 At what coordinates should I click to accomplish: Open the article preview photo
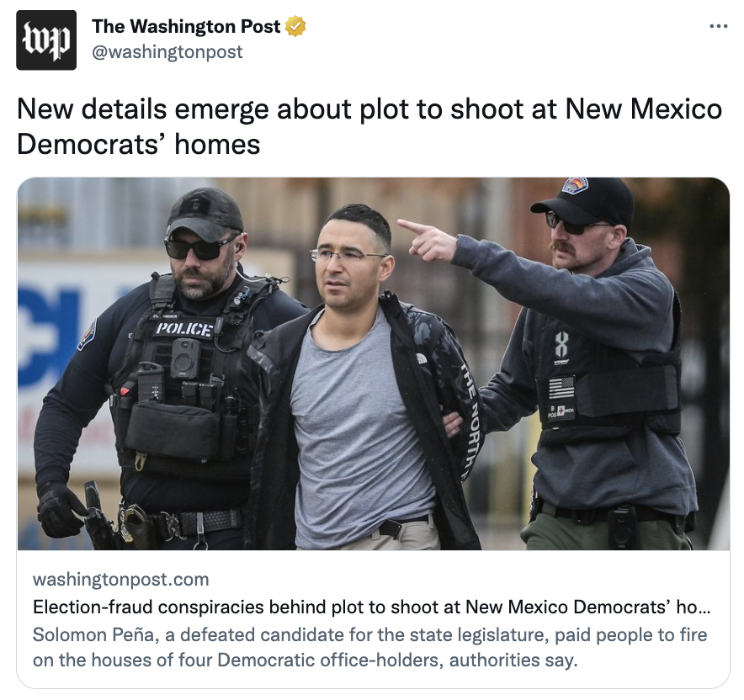[374, 363]
